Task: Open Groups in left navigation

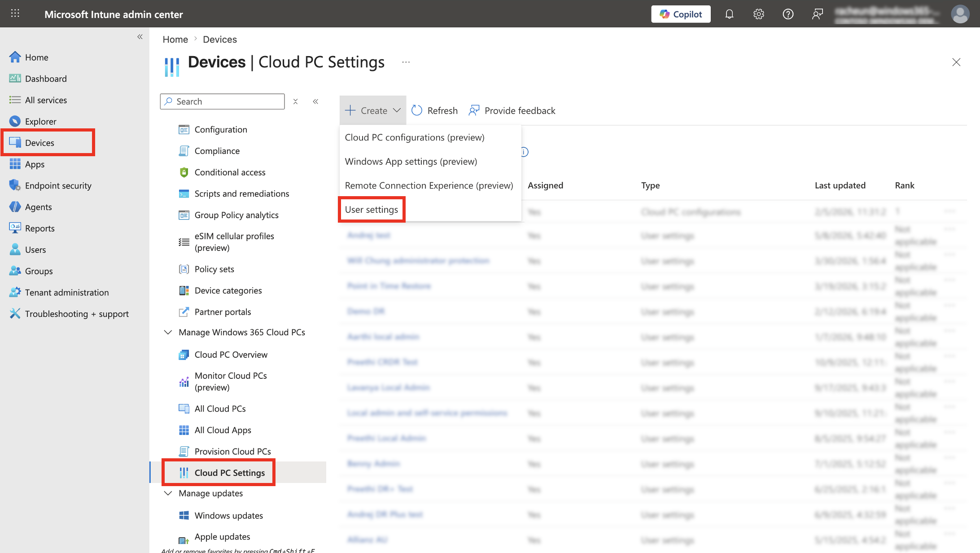Action: (x=39, y=271)
